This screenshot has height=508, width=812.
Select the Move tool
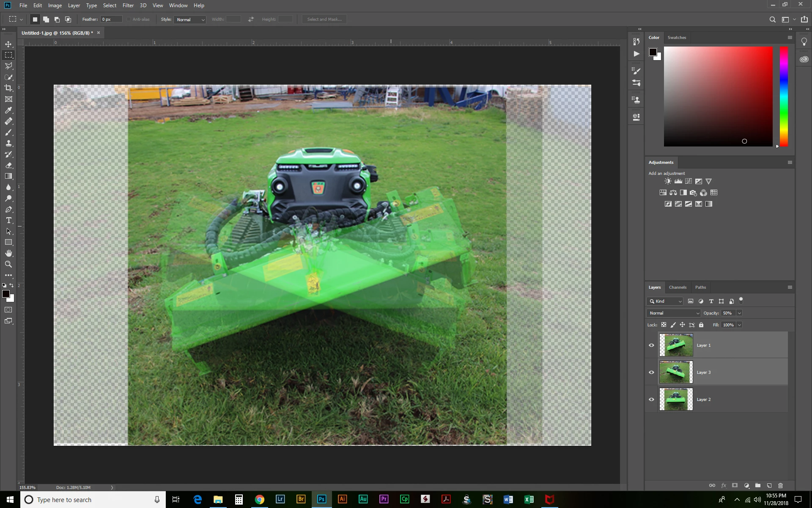(8, 44)
